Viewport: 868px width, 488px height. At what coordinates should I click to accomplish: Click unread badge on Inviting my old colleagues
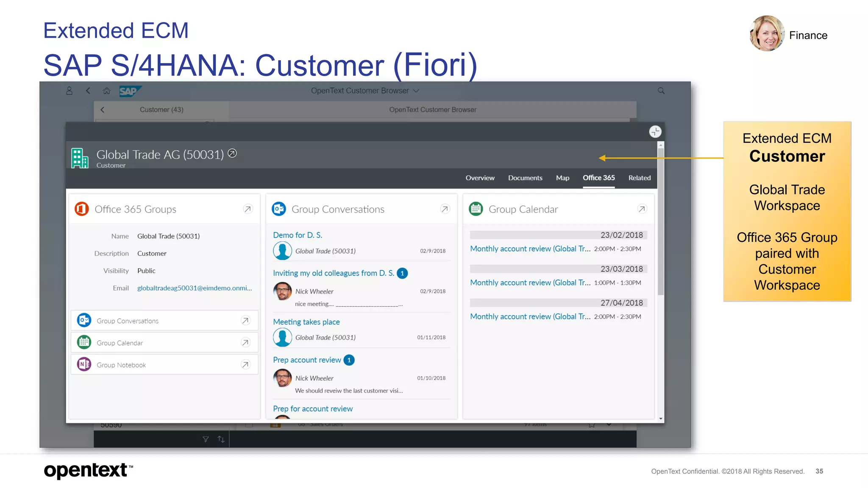click(402, 273)
